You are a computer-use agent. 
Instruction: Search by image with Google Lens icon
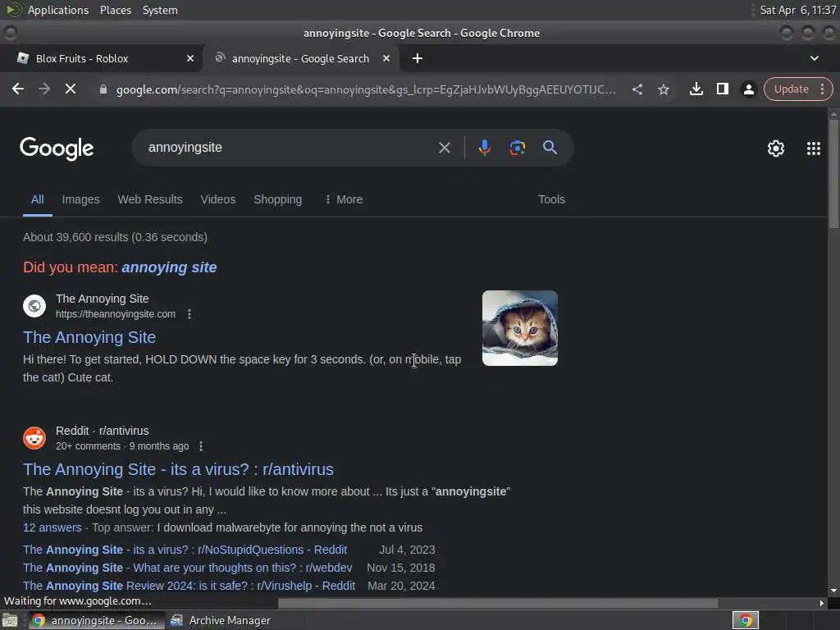[x=517, y=148]
